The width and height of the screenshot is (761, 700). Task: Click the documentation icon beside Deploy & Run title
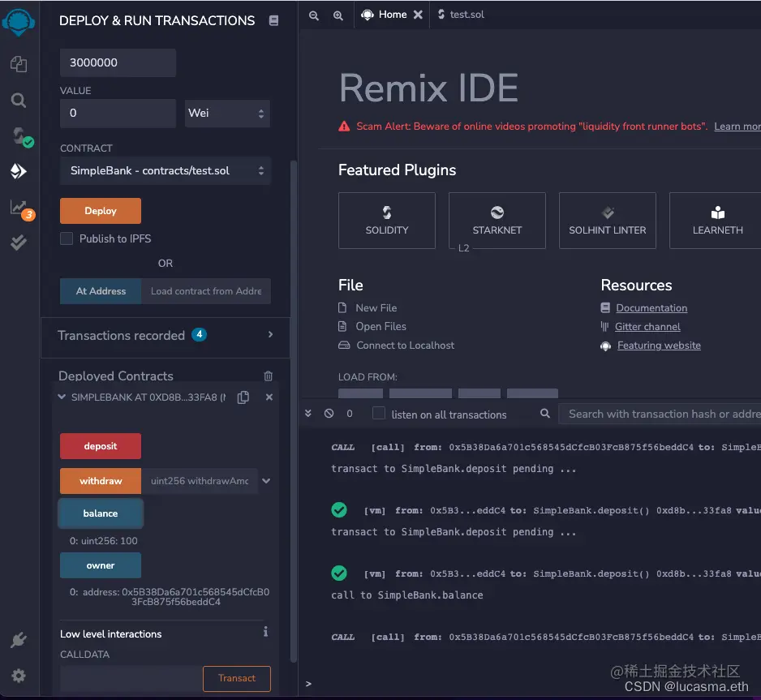point(273,20)
